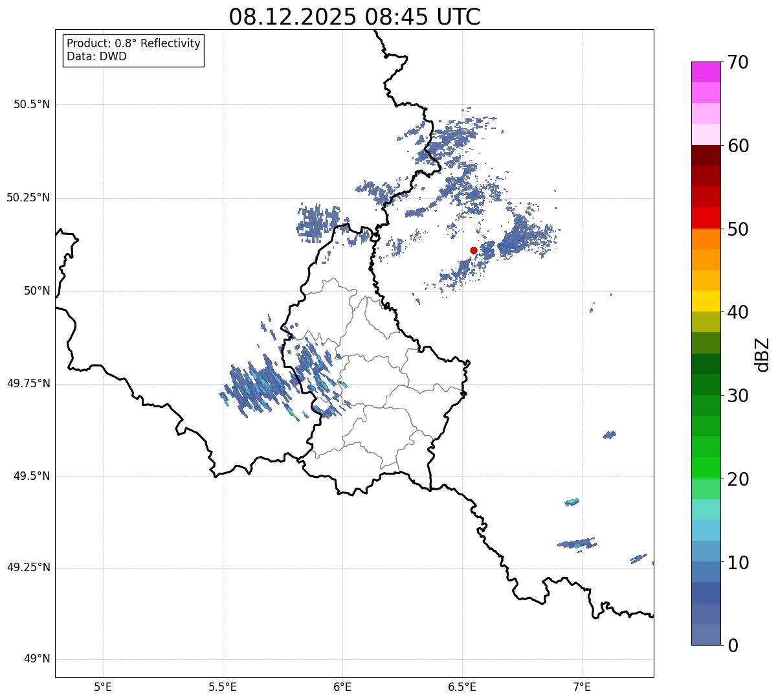Click the 20 colorbar tick label
The height and width of the screenshot is (700, 778).
click(738, 479)
